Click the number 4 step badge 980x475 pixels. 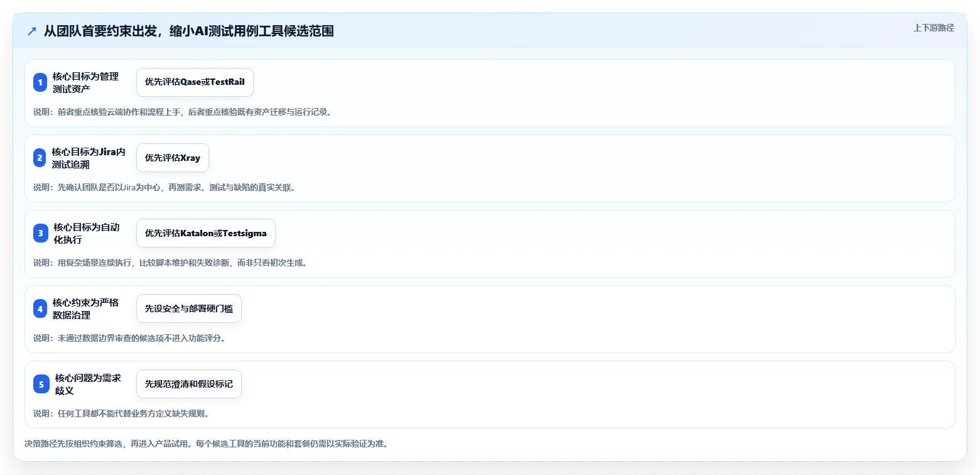[40, 308]
